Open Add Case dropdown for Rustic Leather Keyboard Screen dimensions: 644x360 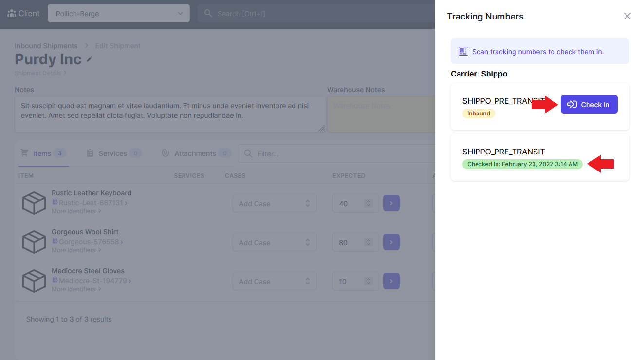point(275,204)
